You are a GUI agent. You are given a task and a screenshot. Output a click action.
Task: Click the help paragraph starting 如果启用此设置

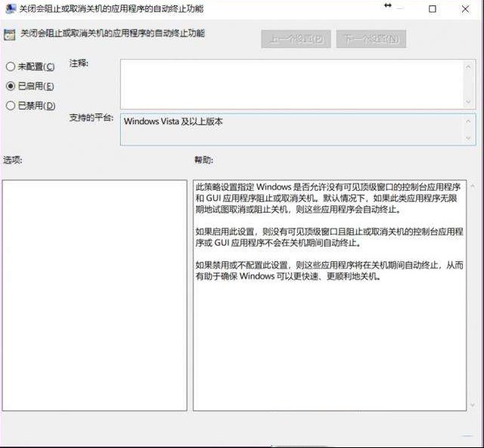click(x=329, y=238)
